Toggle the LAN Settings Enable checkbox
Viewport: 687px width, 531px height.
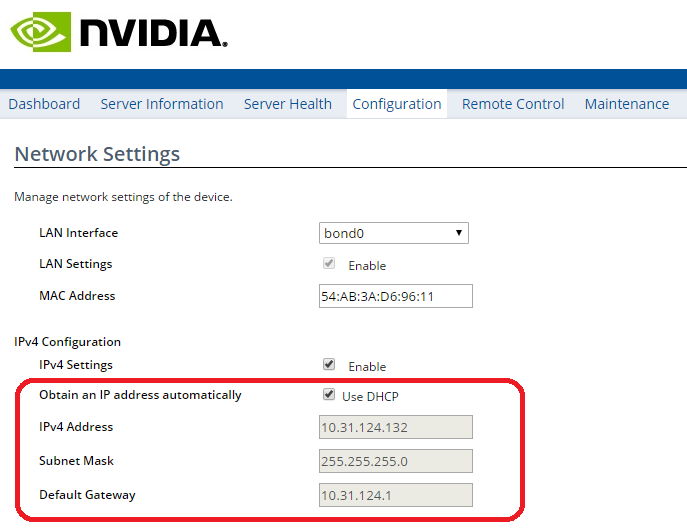click(x=328, y=264)
